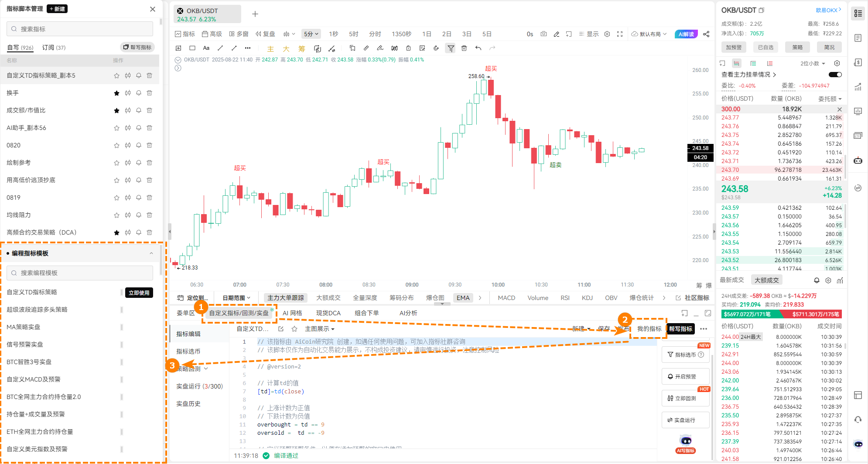This screenshot has width=868, height=464.
Task: Open 实盘历史 in the editor sidebar
Action: (x=188, y=404)
